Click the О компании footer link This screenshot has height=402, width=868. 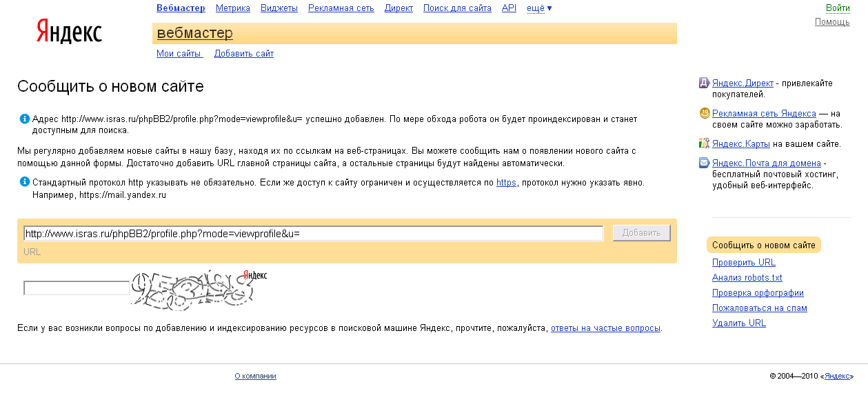coord(256,376)
